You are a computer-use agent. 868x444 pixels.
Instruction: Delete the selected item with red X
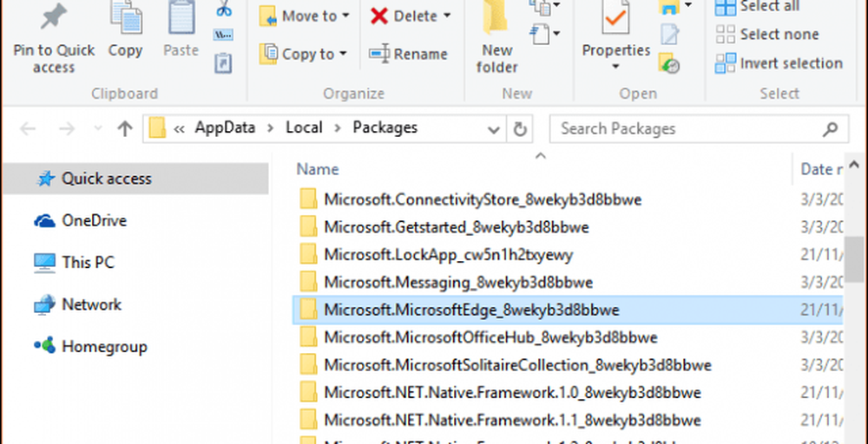[404, 16]
